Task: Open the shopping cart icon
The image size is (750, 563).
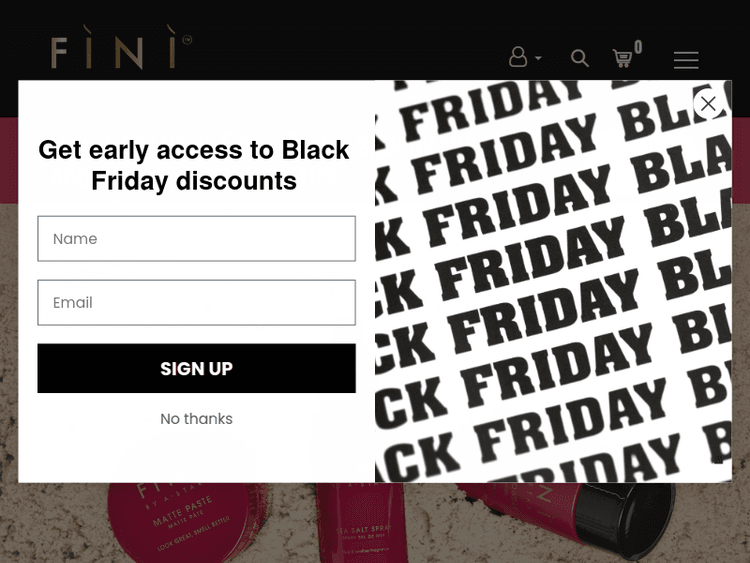Action: pyautogui.click(x=623, y=59)
